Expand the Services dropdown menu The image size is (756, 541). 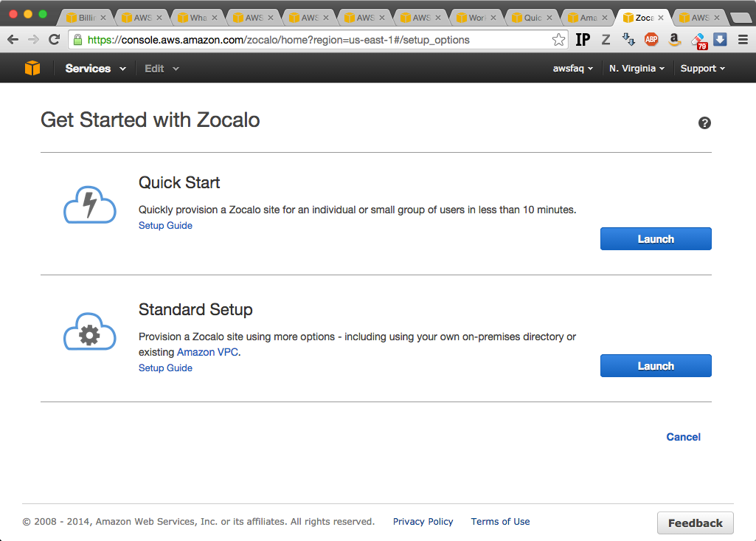pos(95,69)
